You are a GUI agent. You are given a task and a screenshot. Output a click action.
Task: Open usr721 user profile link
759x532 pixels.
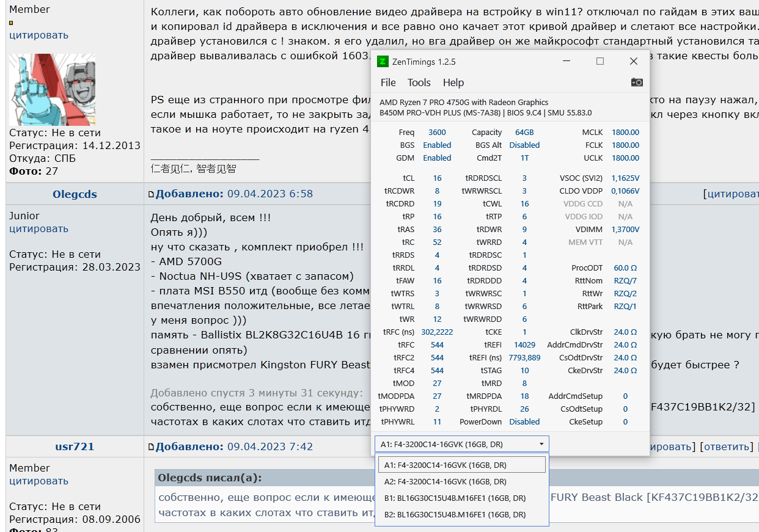75,446
